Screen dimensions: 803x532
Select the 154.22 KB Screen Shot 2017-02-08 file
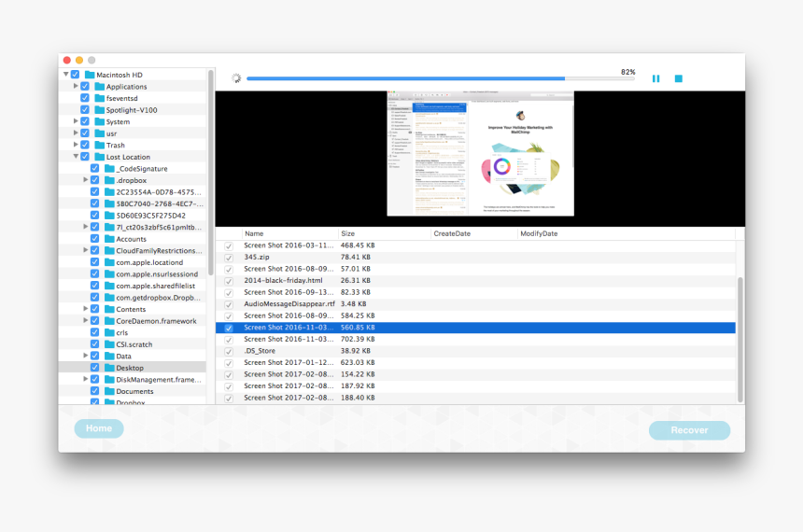(x=475, y=375)
